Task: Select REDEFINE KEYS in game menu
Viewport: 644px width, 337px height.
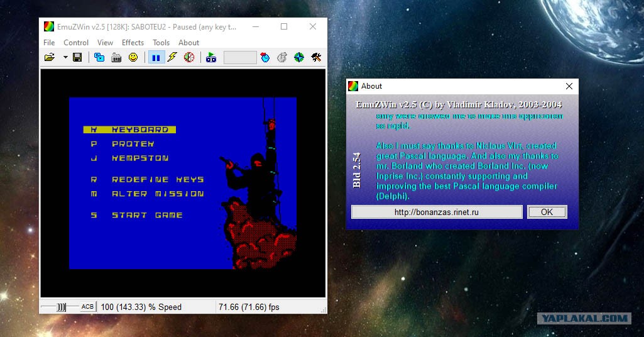Action: pos(148,180)
